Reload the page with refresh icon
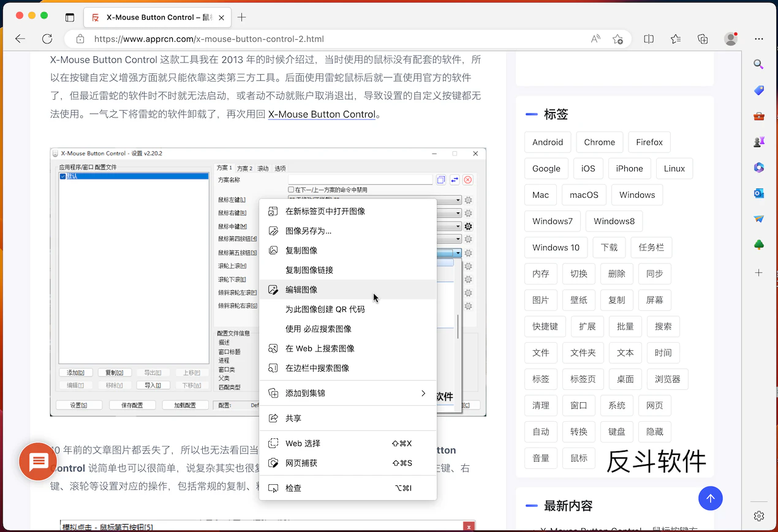The height and width of the screenshot is (532, 778). 47,39
